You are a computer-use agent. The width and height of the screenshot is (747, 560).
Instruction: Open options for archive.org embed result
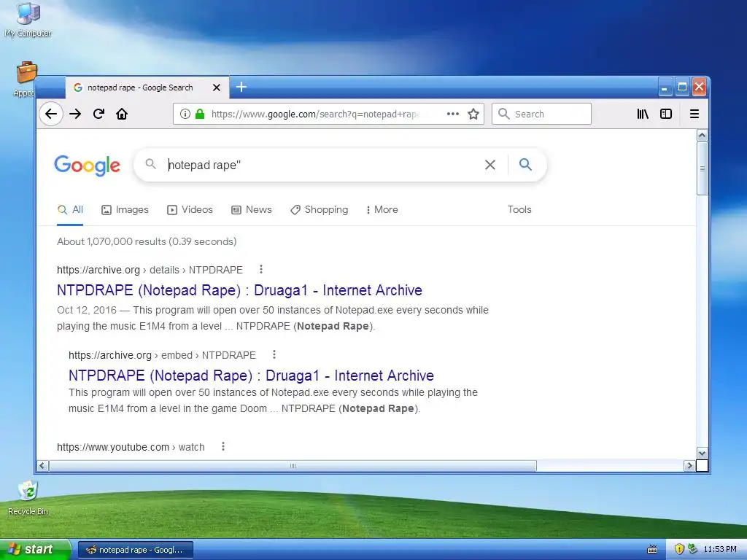tap(274, 355)
